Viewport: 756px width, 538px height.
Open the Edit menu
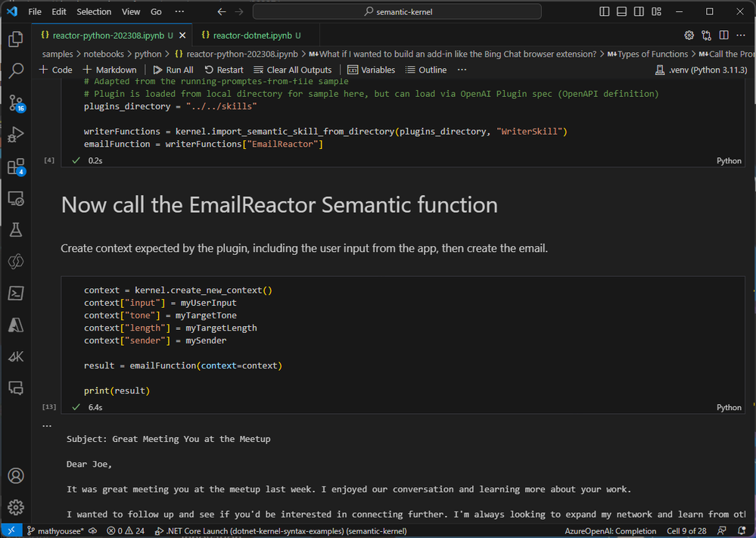[x=59, y=11]
